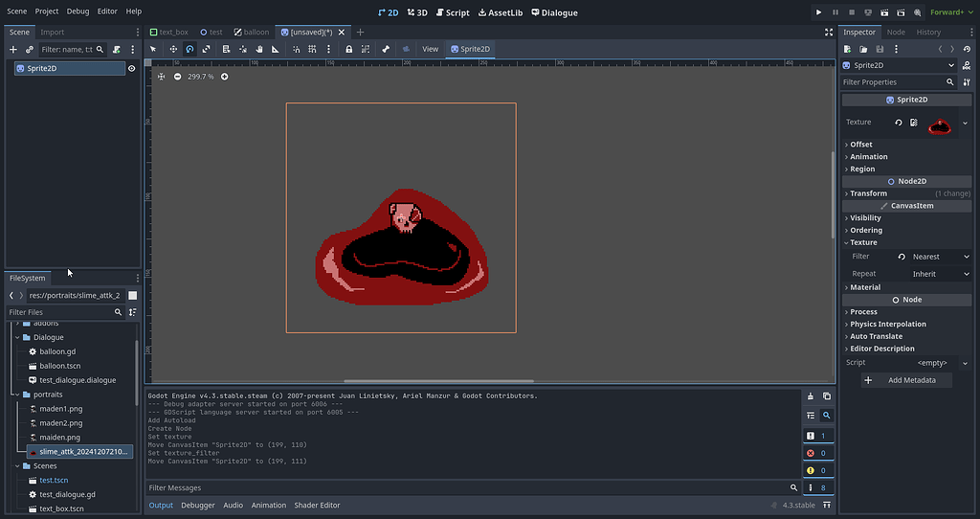Run the project with play button
Screen dimensions: 980x519
[x=819, y=12]
